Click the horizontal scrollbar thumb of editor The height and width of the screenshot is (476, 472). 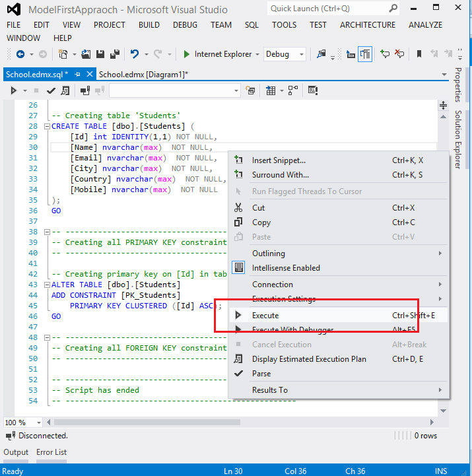(x=147, y=423)
